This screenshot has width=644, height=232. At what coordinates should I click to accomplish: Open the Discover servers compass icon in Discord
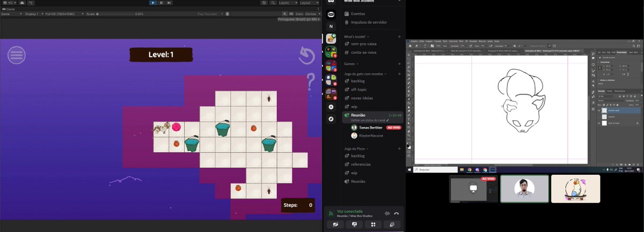[x=331, y=118]
